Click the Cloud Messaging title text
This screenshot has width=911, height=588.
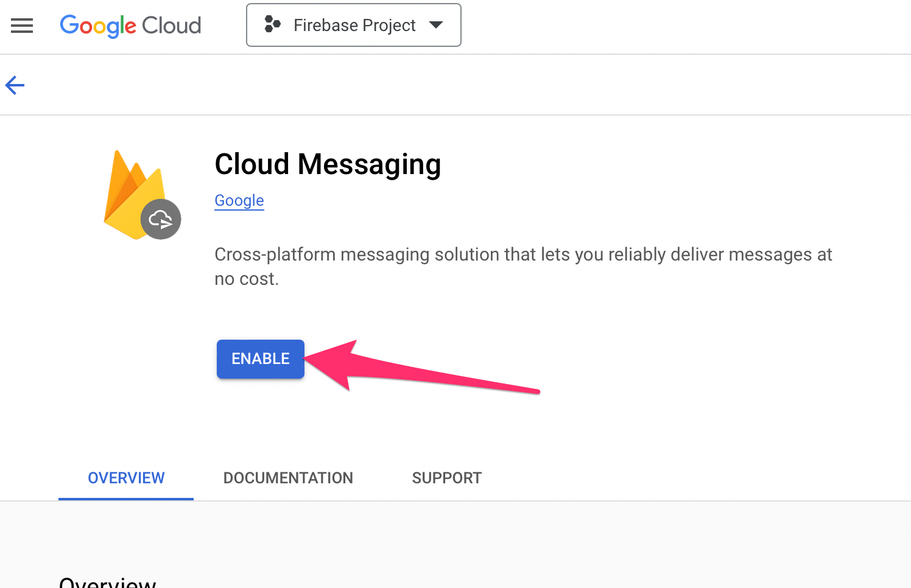328,164
